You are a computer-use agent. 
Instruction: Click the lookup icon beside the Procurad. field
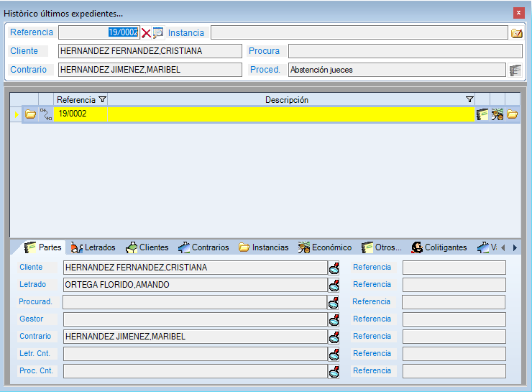334,302
